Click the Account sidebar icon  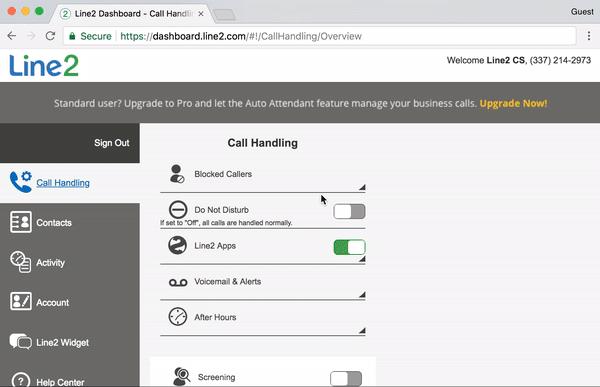[21, 302]
